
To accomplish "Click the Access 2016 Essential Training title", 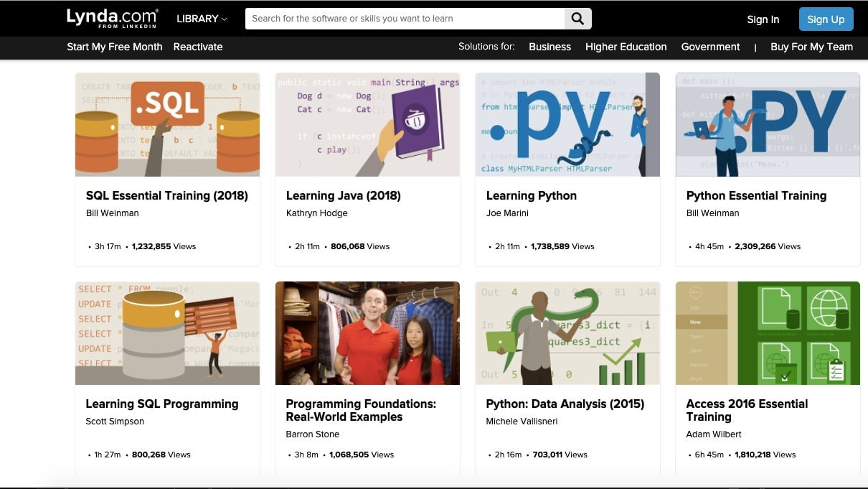I will [x=747, y=410].
